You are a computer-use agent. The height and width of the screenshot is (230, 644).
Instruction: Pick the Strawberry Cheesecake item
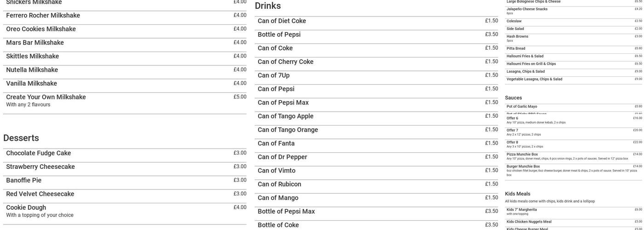click(x=40, y=167)
